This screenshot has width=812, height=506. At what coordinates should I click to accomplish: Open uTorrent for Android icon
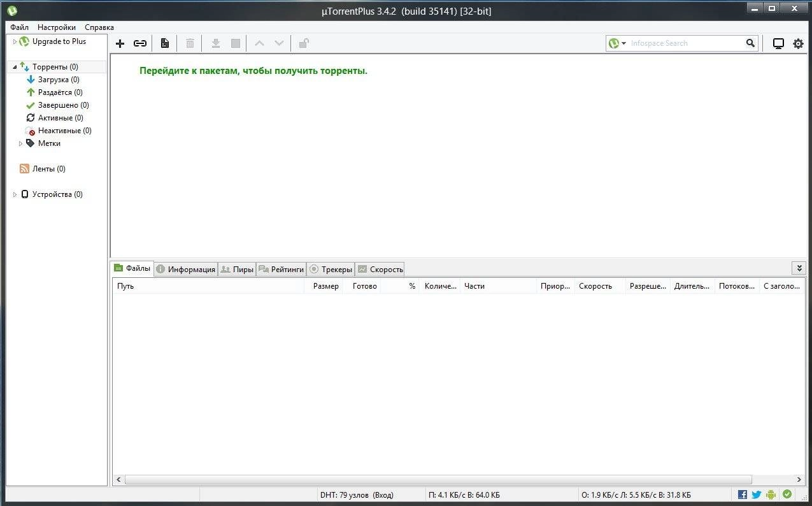point(771,494)
